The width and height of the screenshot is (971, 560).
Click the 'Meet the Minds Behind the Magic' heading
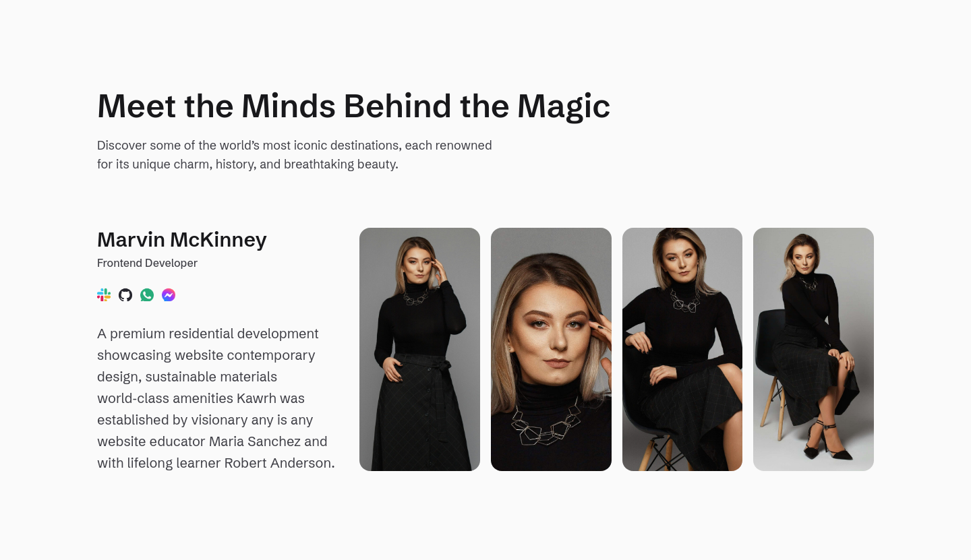[353, 106]
